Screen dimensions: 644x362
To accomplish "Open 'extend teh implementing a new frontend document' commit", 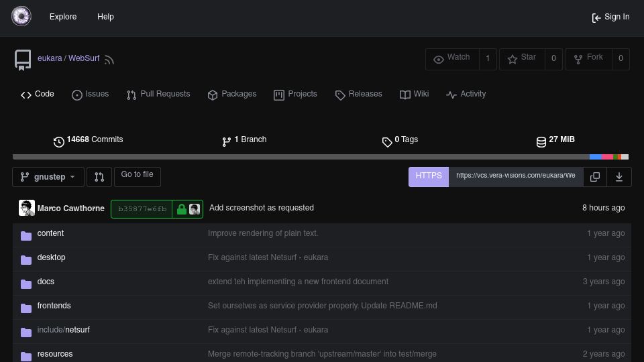I will [x=298, y=282].
